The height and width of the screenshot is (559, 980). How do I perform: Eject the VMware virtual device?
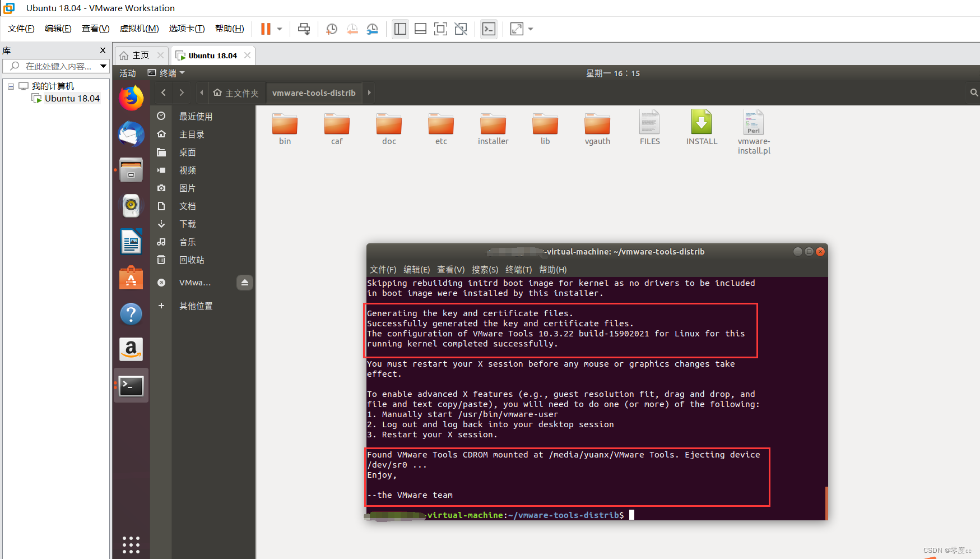pyautogui.click(x=245, y=283)
